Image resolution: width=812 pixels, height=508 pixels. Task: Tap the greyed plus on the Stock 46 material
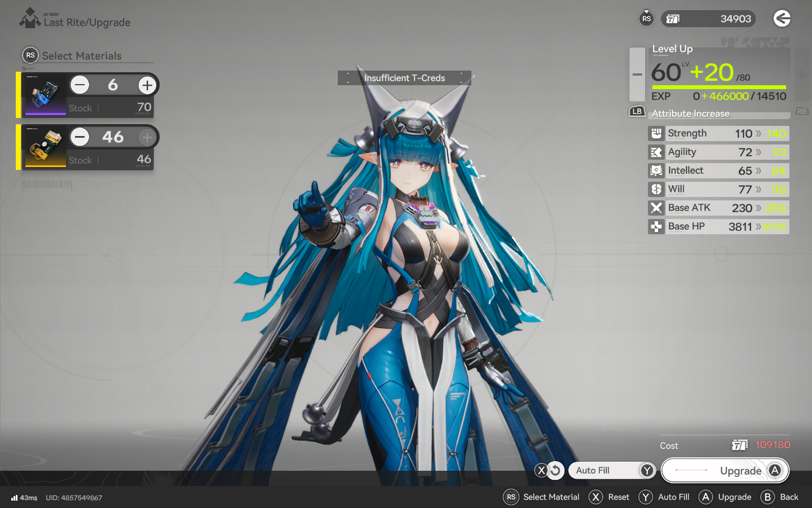pos(147,137)
